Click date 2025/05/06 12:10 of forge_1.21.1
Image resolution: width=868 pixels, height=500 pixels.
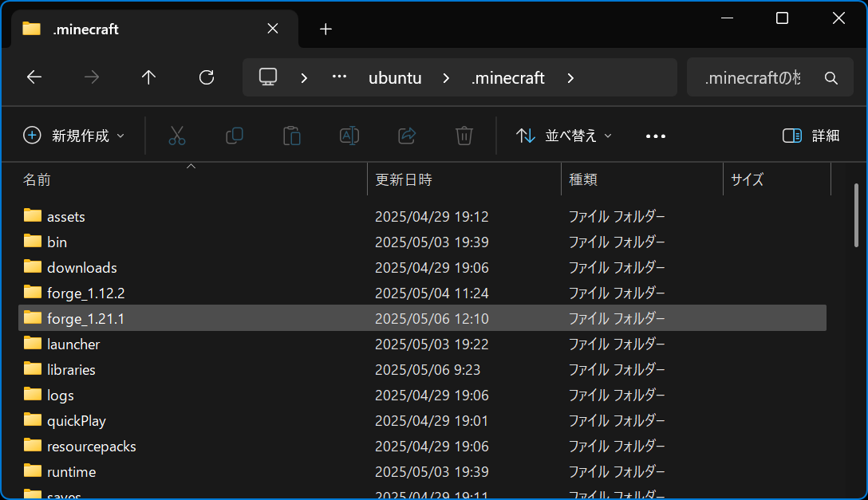point(432,319)
